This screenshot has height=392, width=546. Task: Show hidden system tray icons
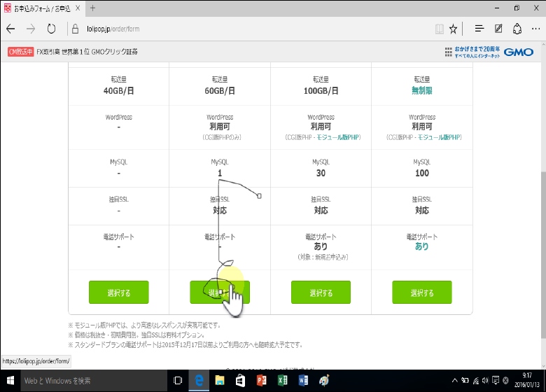click(454, 381)
